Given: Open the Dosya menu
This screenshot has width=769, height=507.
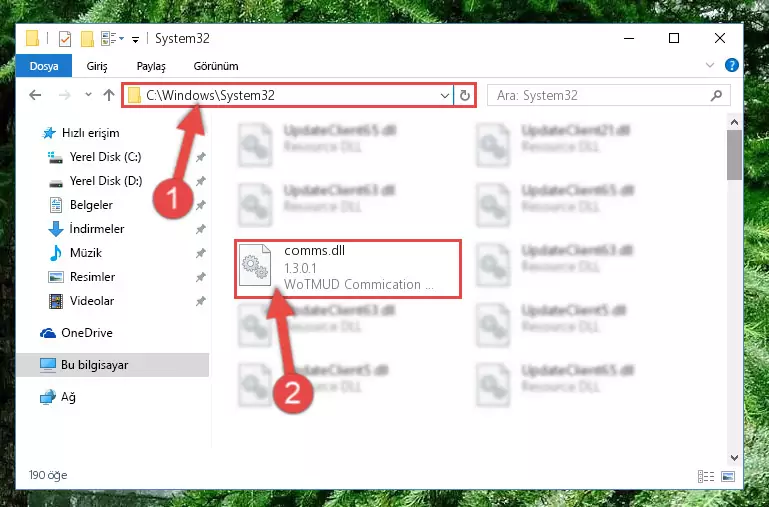Looking at the screenshot, I should pos(44,66).
